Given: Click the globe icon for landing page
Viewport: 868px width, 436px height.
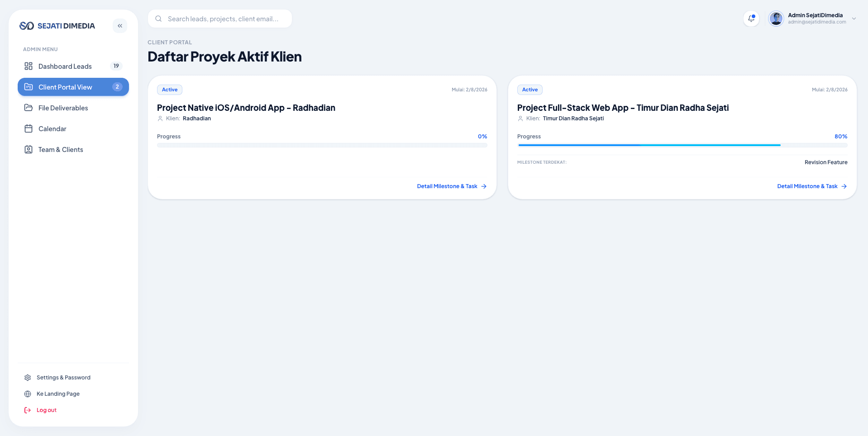Looking at the screenshot, I should [28, 394].
